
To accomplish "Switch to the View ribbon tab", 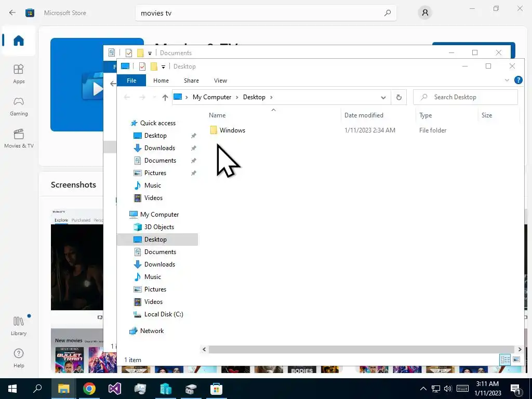I will click(220, 81).
